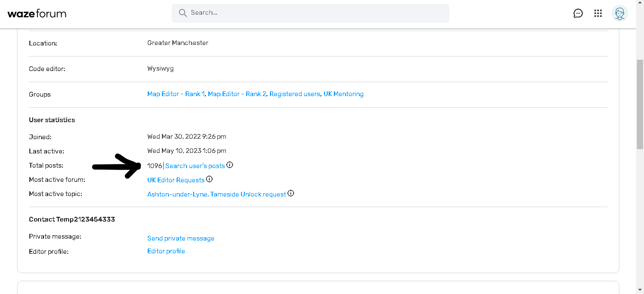Screen dimensions: 644x294
Task: Click the Contact Temp2123454333 heading
Action: [72, 219]
